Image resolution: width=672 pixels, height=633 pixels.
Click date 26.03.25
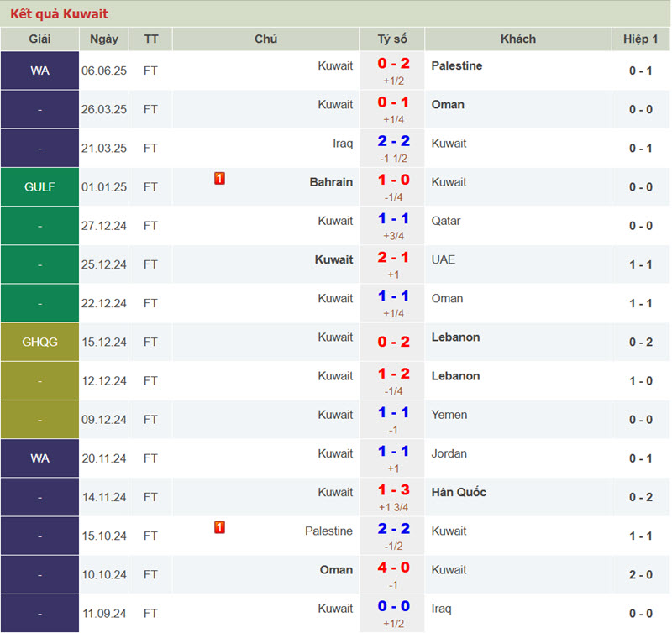(x=104, y=110)
